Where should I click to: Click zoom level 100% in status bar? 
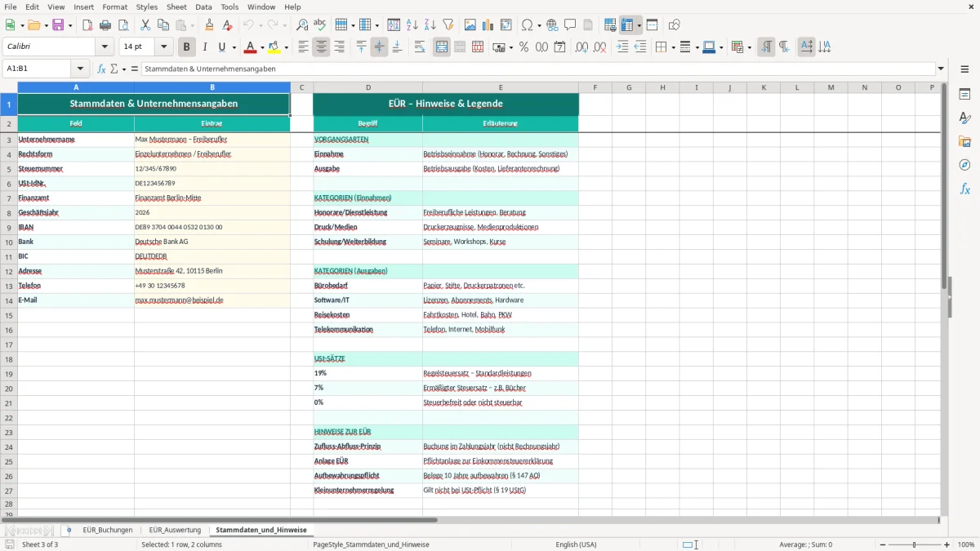(x=966, y=544)
